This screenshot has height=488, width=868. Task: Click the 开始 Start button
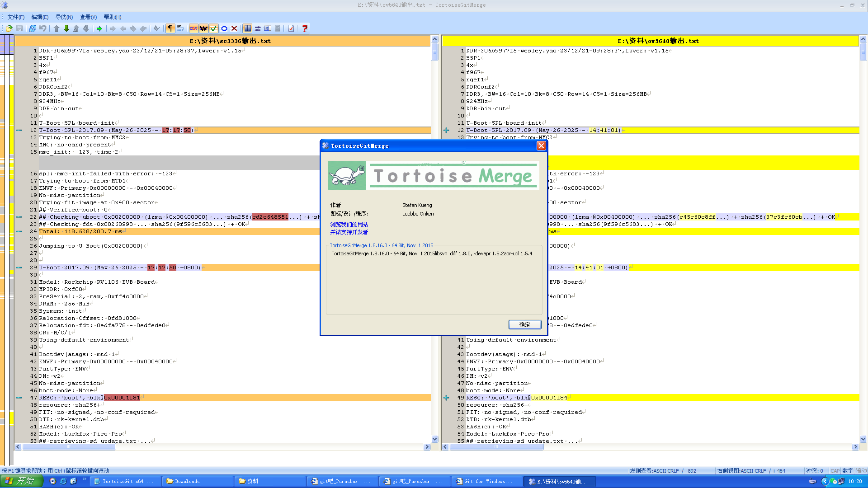(x=21, y=481)
